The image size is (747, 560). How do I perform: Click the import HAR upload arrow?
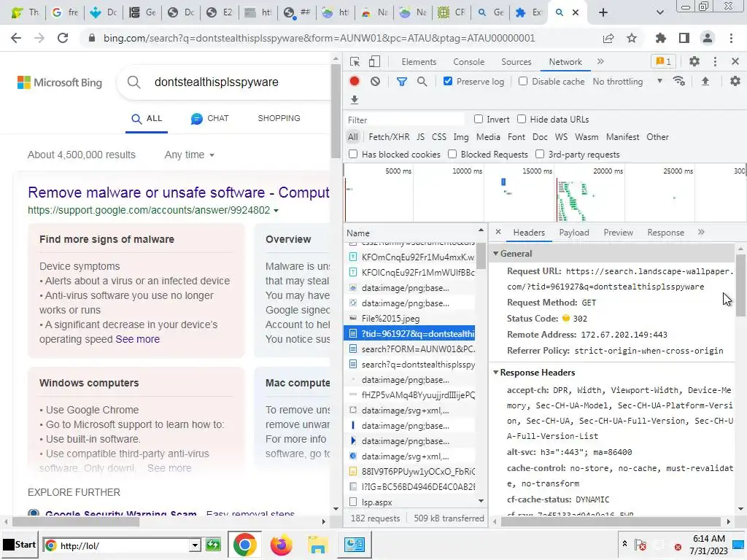[x=705, y=82]
